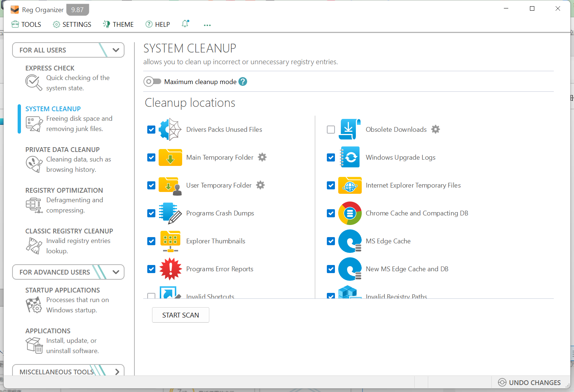The image size is (574, 392).
Task: Uncheck Programs Crash Dumps
Action: (x=151, y=213)
